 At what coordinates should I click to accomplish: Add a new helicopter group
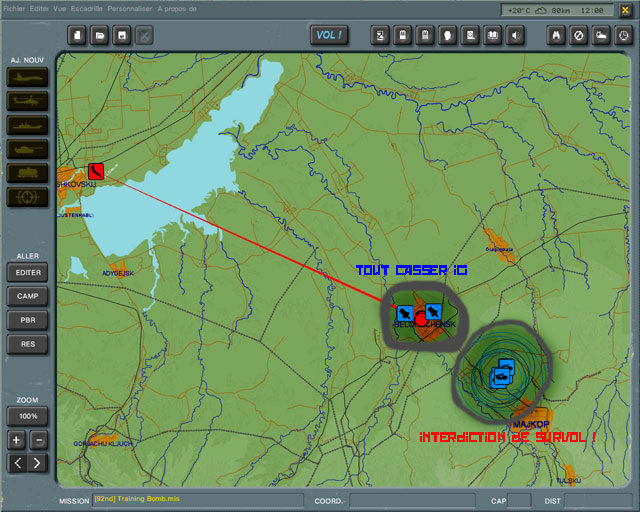click(x=27, y=101)
